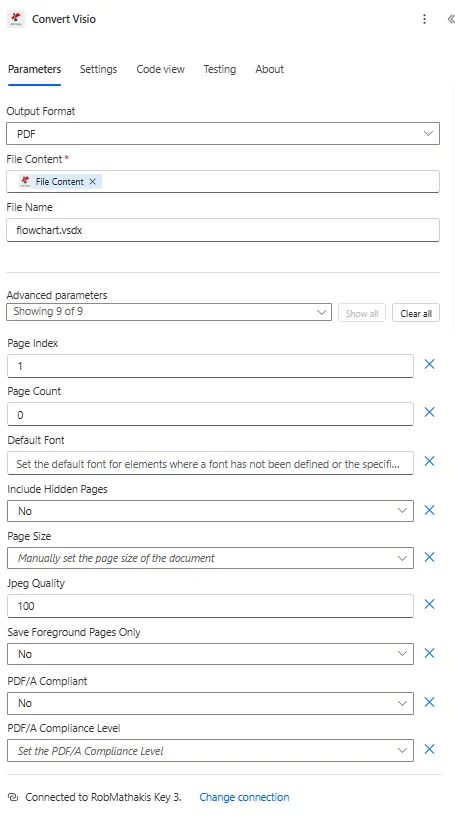
Task: Remove the Page Count parameter
Action: click(429, 412)
